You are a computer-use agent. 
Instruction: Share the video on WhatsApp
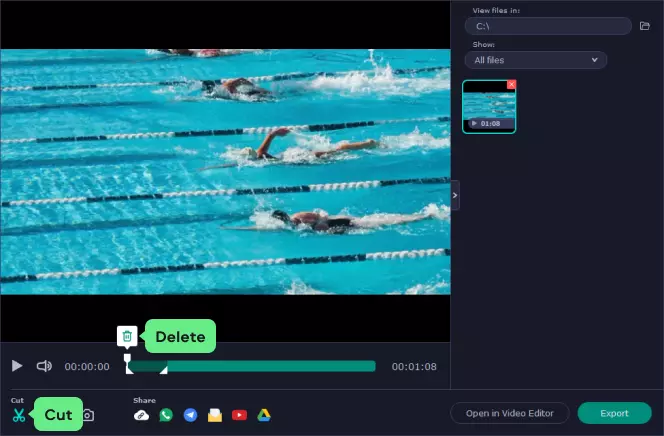166,415
